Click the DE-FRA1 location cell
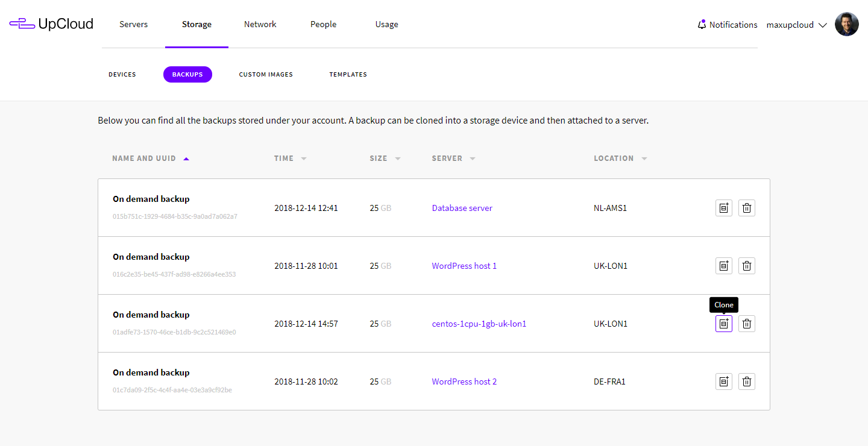This screenshot has height=446, width=868. tap(609, 382)
